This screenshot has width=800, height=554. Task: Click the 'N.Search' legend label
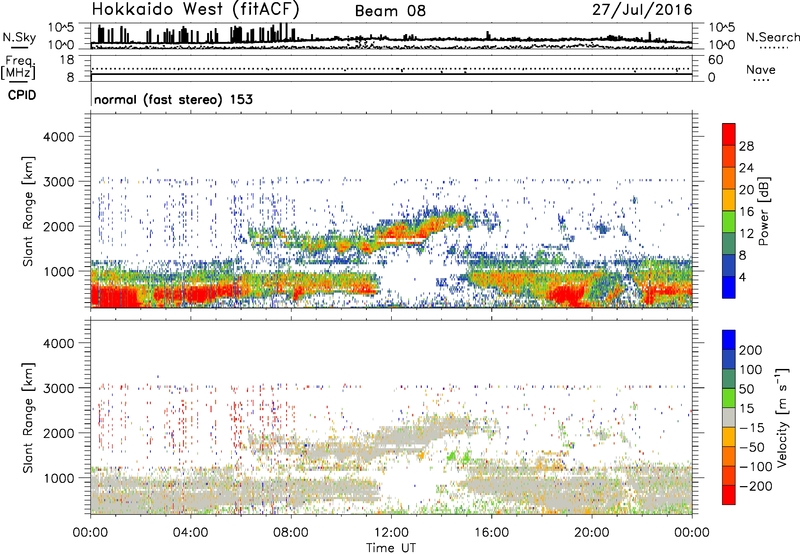click(772, 37)
